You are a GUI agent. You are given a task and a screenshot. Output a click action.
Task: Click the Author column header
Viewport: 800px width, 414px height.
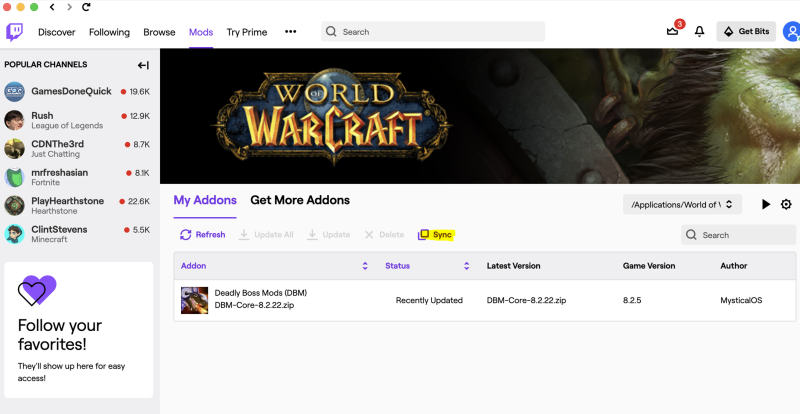click(x=734, y=266)
